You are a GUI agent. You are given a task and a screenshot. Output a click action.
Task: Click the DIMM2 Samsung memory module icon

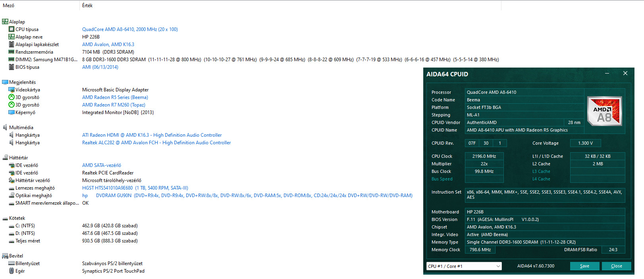pyautogui.click(x=12, y=59)
